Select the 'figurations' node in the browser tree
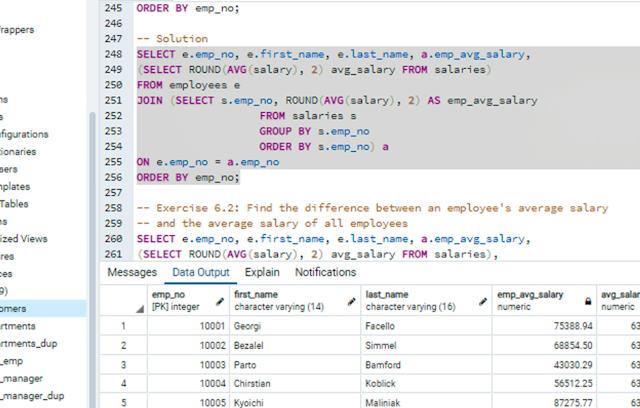The image size is (640, 408). 24,134
